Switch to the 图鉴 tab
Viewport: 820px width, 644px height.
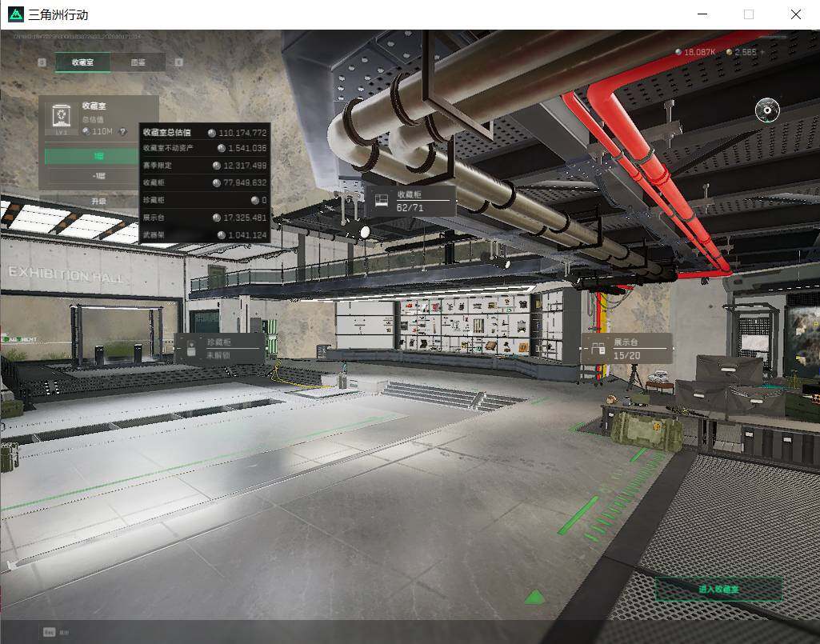point(138,62)
